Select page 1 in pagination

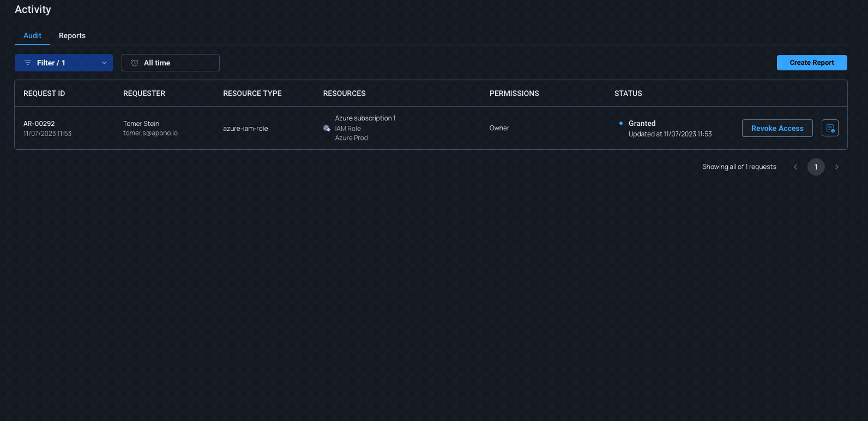pyautogui.click(x=816, y=167)
